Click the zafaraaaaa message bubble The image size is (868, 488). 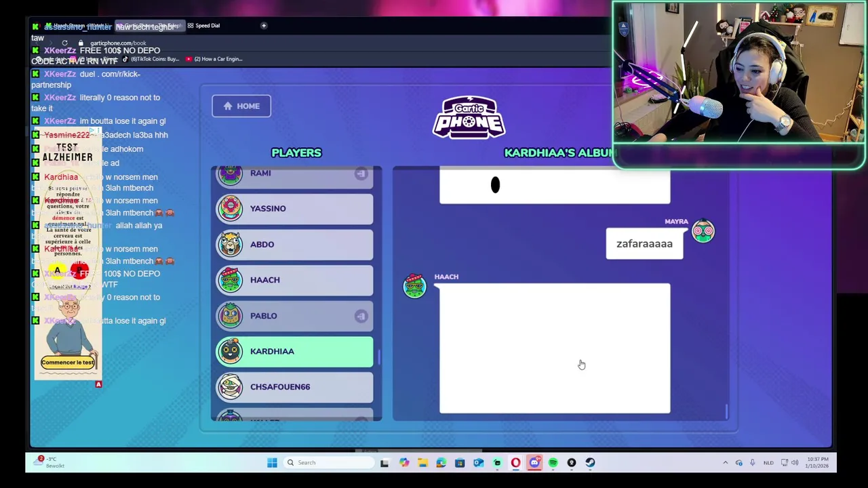[644, 244]
